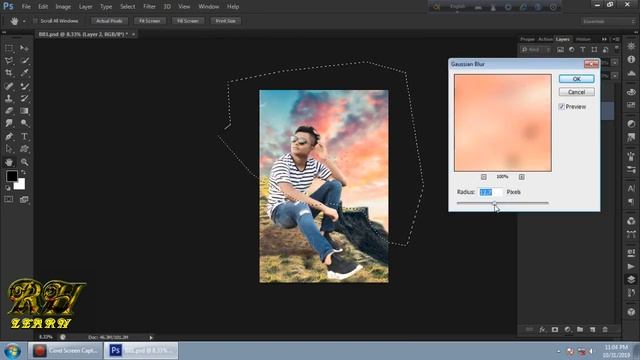640x360 pixels.
Task: Open the layer Kind filter dropdown
Action: point(536,50)
